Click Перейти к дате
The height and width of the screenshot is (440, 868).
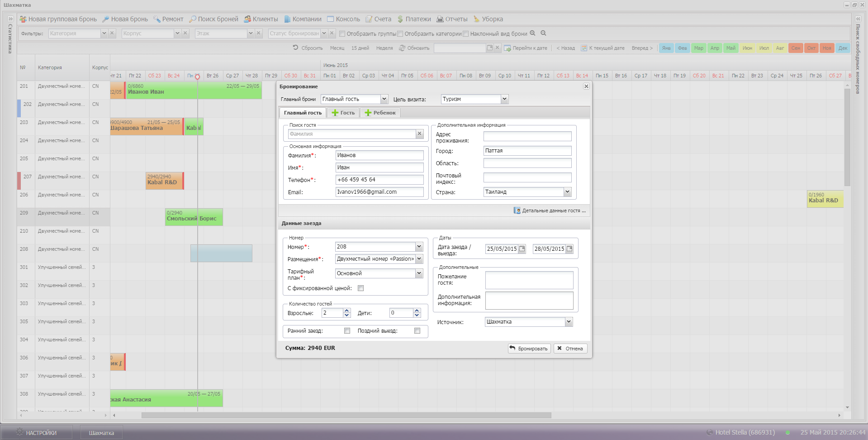pyautogui.click(x=526, y=48)
